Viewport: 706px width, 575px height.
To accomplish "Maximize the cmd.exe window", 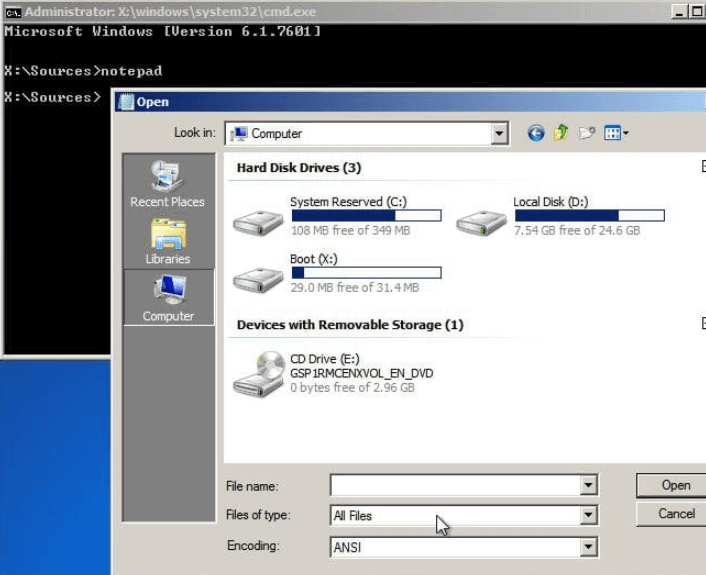I will (697, 11).
